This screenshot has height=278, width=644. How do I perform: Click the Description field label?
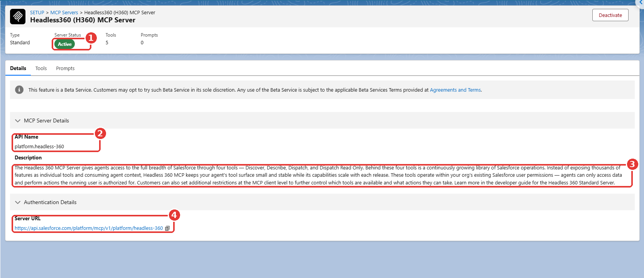point(28,157)
